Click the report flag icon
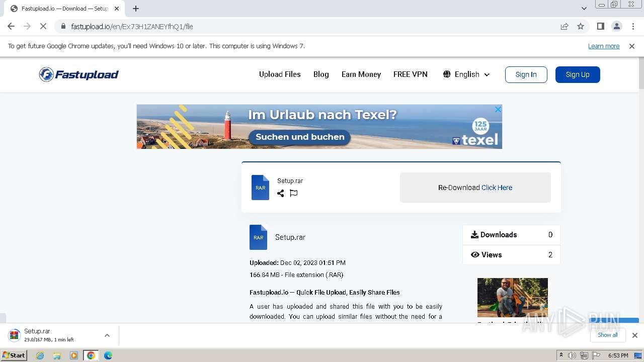Image resolution: width=644 pixels, height=362 pixels. [x=294, y=193]
